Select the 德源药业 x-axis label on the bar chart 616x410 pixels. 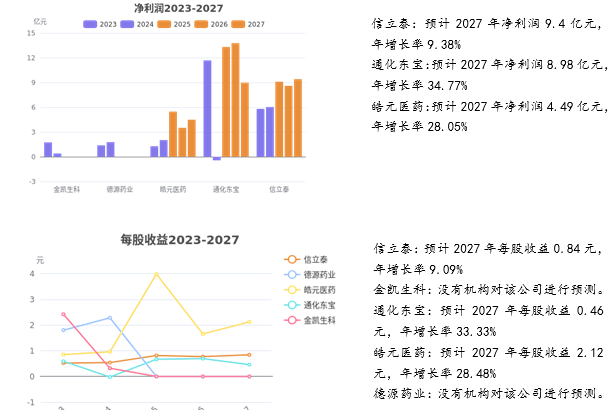pyautogui.click(x=120, y=189)
